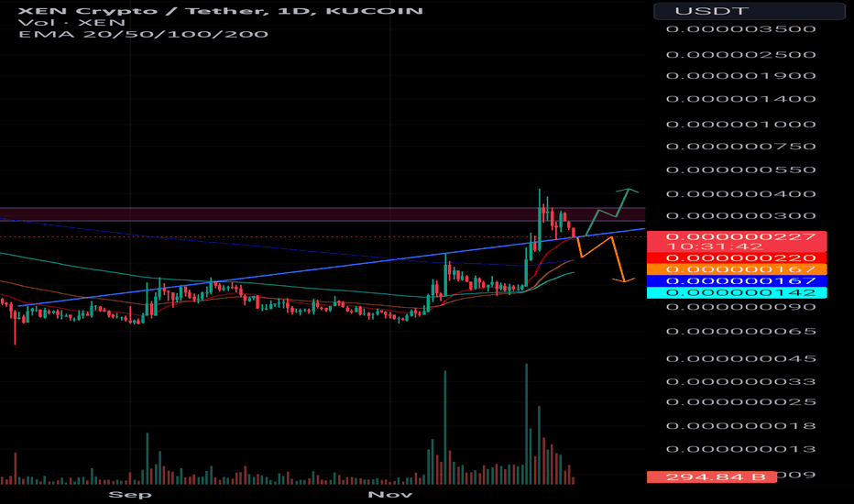Click the 0.000000065 price axis label

(x=740, y=332)
